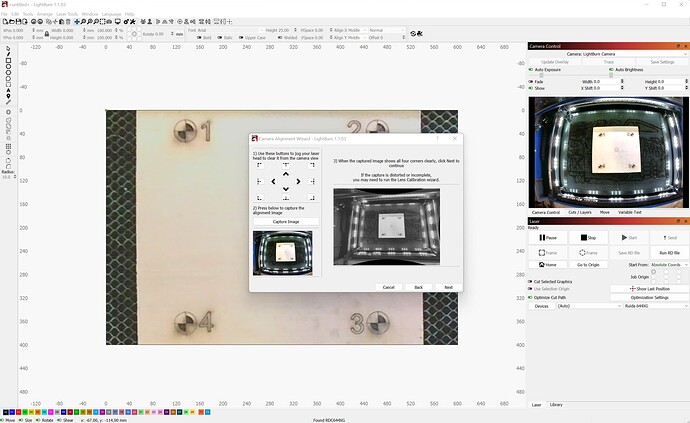The image size is (690, 423).
Task: Open the Arrange menu
Action: (x=44, y=14)
